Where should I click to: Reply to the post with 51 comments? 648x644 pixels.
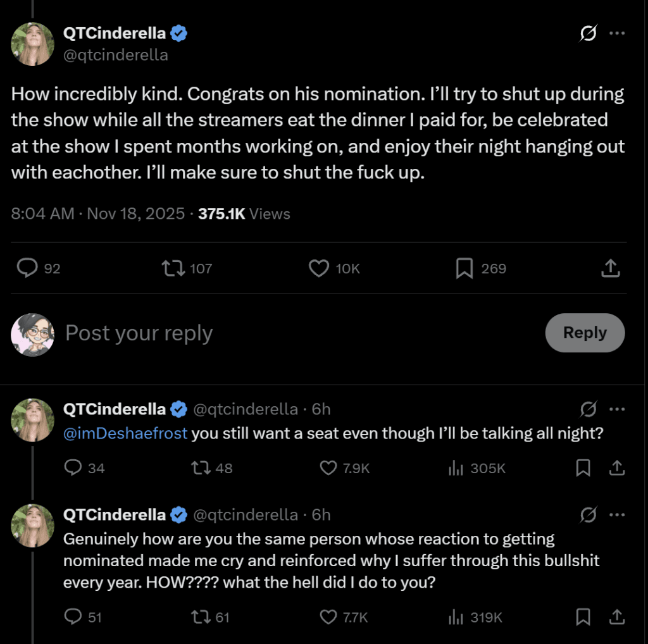[73, 617]
